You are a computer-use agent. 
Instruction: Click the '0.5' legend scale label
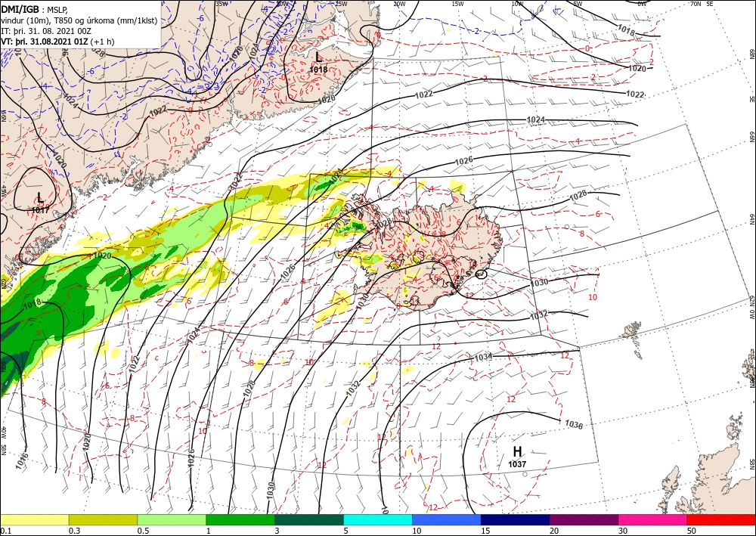coord(143,531)
